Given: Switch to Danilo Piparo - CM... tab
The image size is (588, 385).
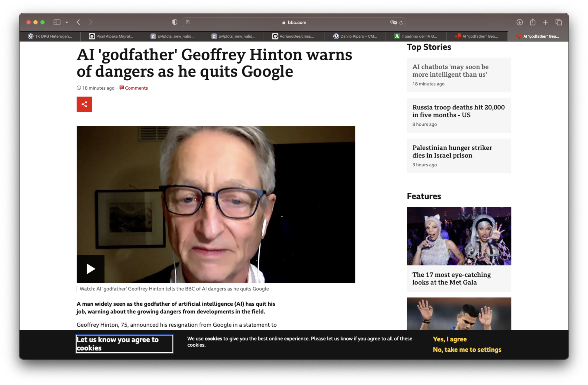Looking at the screenshot, I should click(355, 36).
